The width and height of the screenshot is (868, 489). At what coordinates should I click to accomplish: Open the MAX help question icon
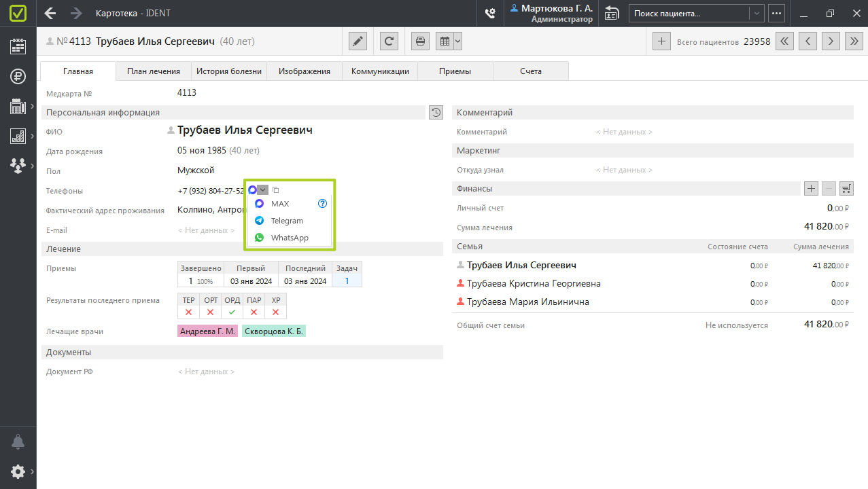coord(323,204)
